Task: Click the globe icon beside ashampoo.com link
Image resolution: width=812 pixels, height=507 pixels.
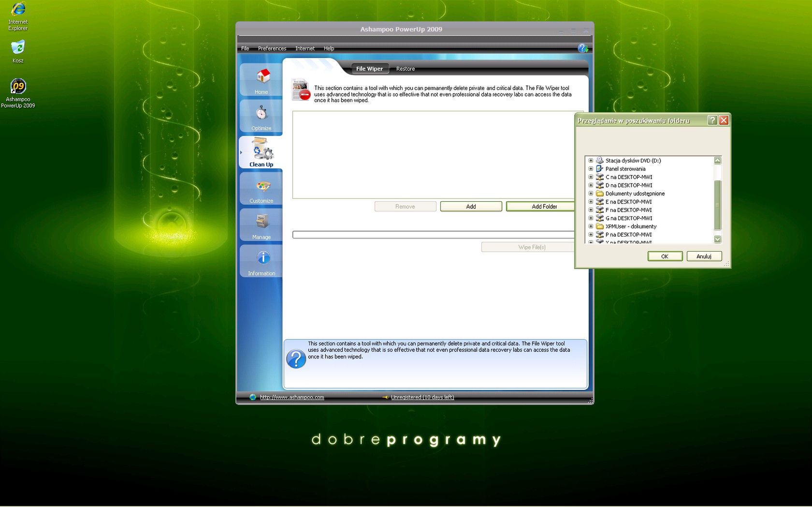Action: pos(253,397)
